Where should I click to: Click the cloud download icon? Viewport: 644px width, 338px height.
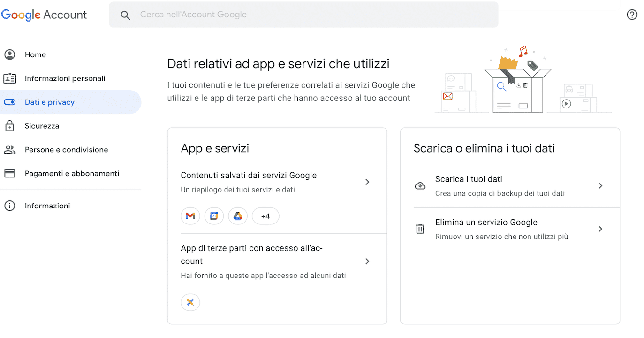[x=420, y=186]
